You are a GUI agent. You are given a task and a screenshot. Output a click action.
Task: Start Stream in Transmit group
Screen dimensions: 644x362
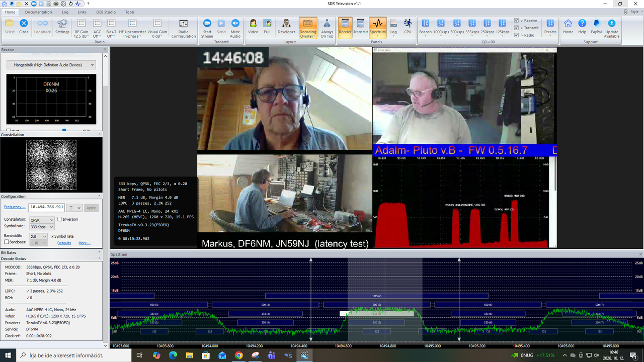point(207,27)
